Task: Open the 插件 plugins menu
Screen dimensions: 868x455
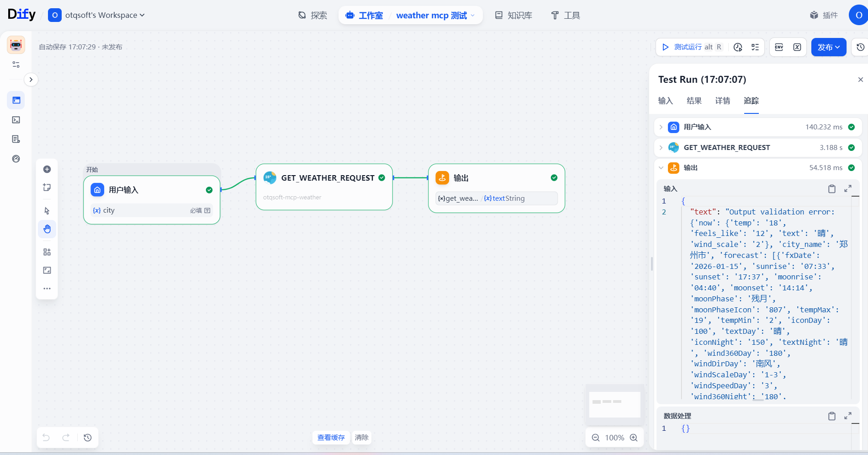Action: click(x=824, y=16)
